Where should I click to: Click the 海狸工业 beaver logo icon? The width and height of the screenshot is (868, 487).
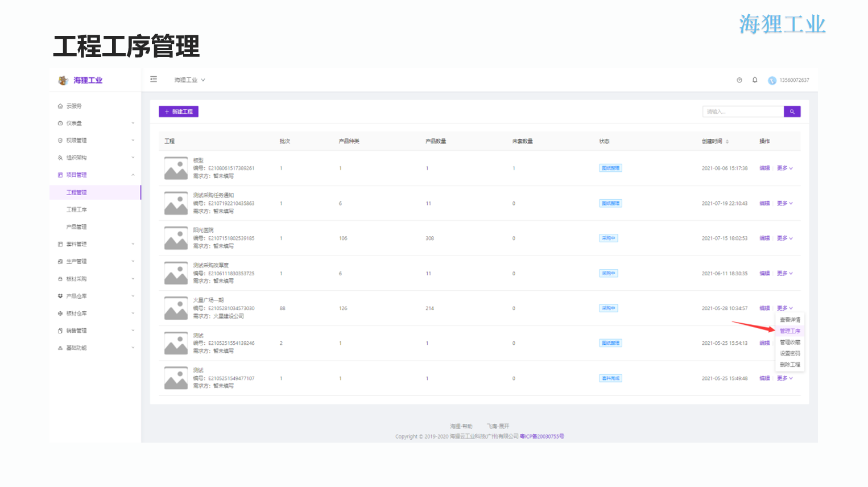tap(63, 80)
